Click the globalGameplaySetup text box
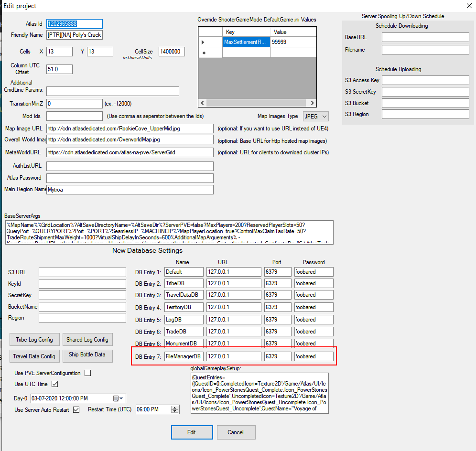Image resolution: width=476 pixels, height=451 pixels. point(260,393)
